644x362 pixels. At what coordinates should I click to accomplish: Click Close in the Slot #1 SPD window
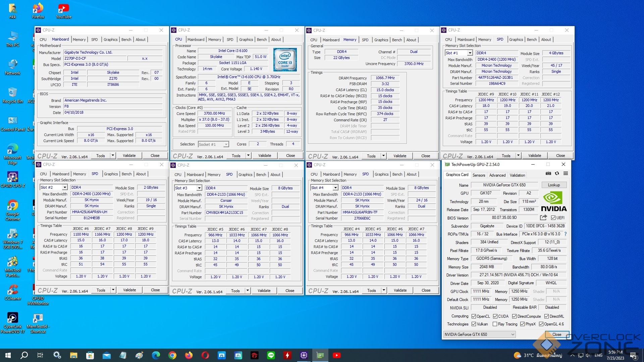tap(560, 156)
